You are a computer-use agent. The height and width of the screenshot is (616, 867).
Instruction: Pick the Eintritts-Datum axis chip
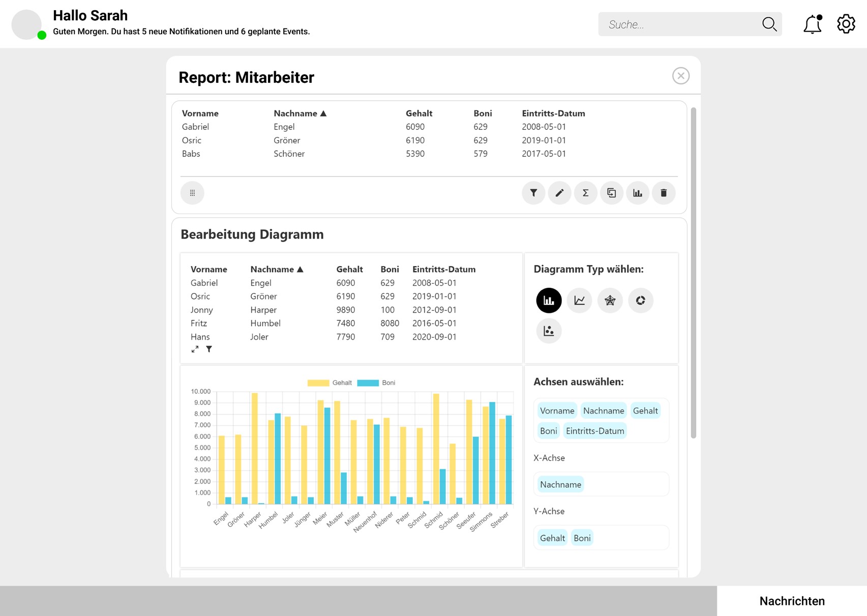point(595,431)
